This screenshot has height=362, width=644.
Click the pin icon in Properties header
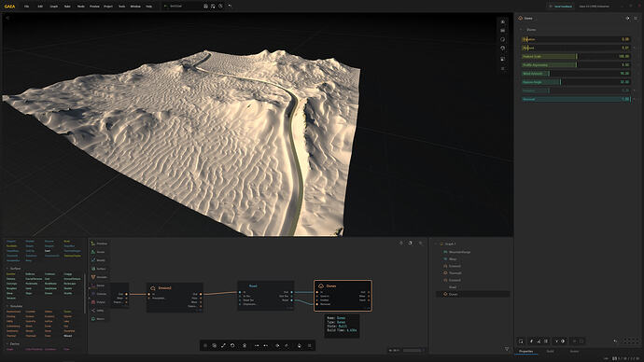click(x=627, y=18)
